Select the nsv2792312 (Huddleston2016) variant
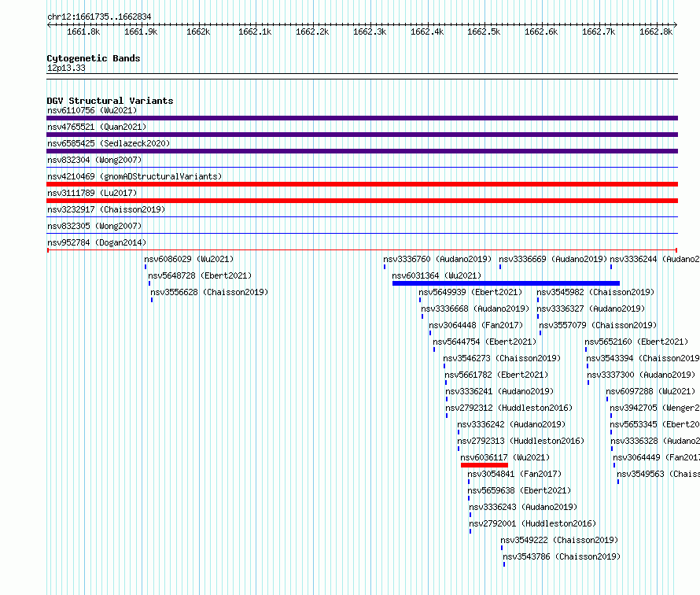This screenshot has height=595, width=700. (509, 408)
